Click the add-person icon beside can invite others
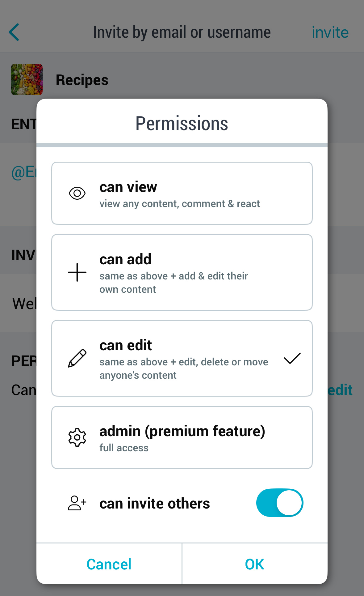 pos(77,503)
